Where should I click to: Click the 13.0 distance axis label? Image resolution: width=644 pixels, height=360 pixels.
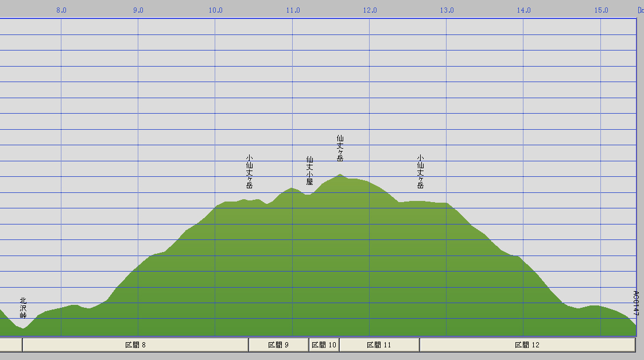pyautogui.click(x=447, y=10)
